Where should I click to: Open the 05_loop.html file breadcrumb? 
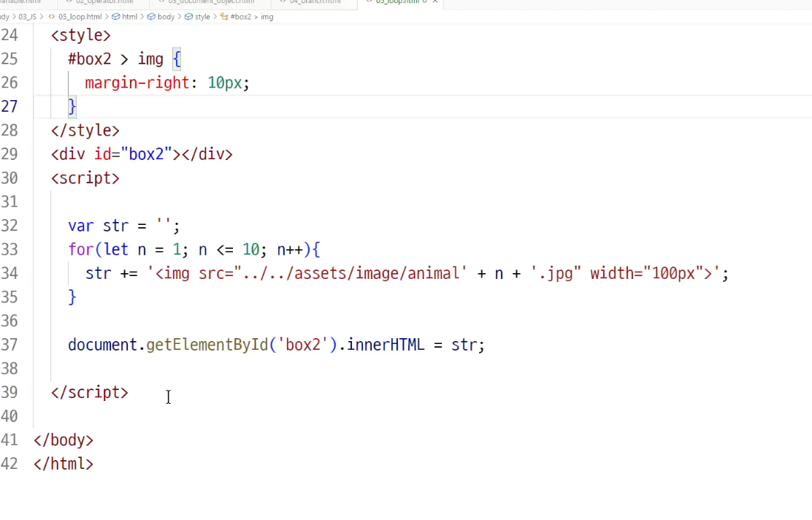pos(75,17)
